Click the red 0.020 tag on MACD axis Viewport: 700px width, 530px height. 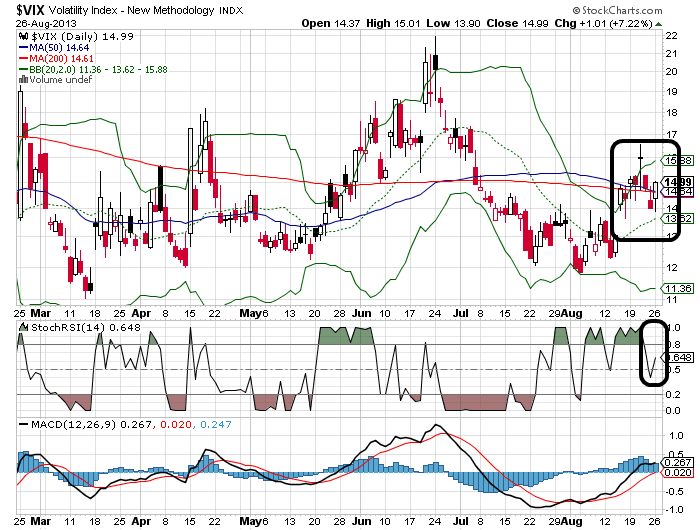pos(678,472)
